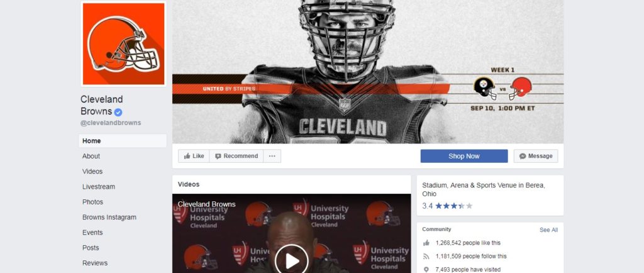This screenshot has height=273, width=644.
Task: Go to Browns Instagram in sidebar
Action: 109,218
